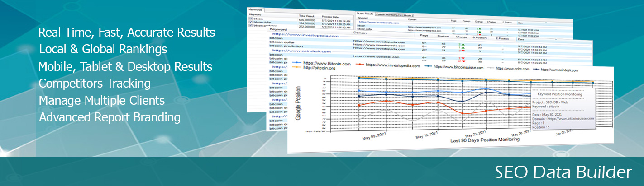Click the SEO Data Builder title

(563, 172)
